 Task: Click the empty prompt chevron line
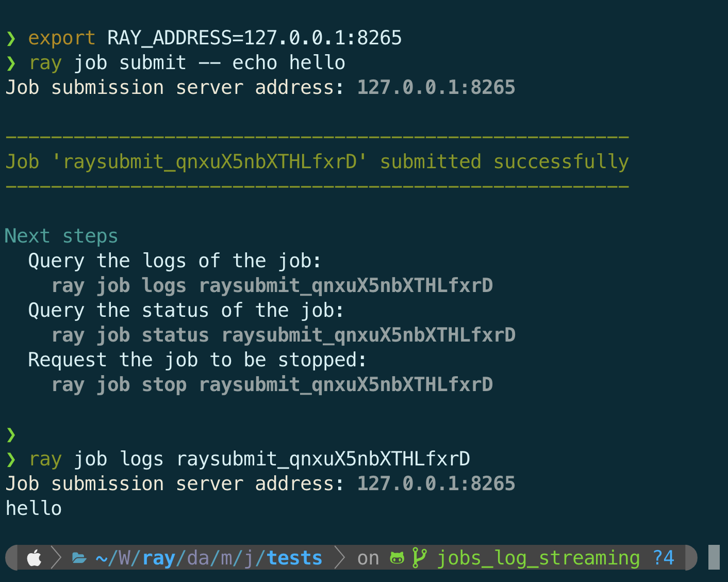pyautogui.click(x=11, y=434)
